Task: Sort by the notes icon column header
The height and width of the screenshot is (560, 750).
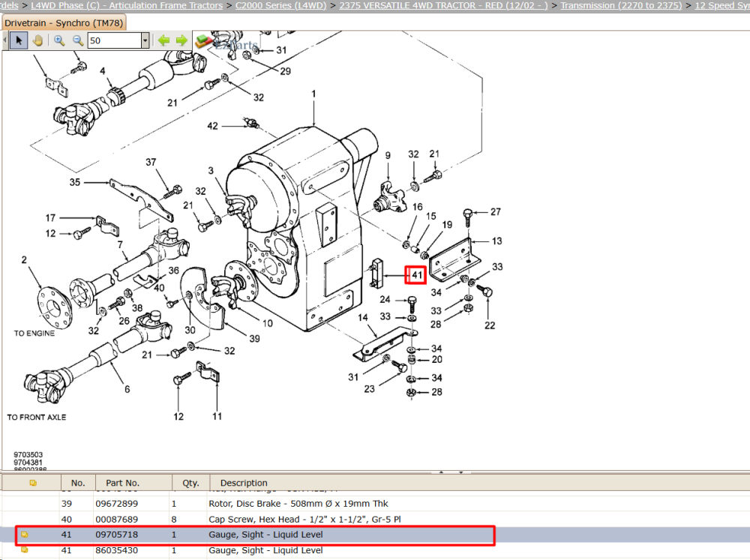Action: [32, 483]
